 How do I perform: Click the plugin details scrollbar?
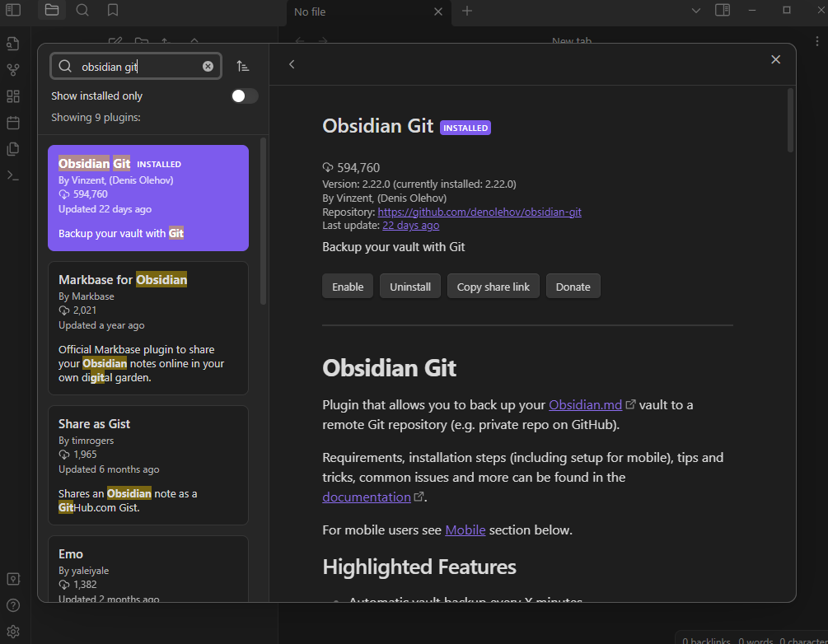(790, 120)
